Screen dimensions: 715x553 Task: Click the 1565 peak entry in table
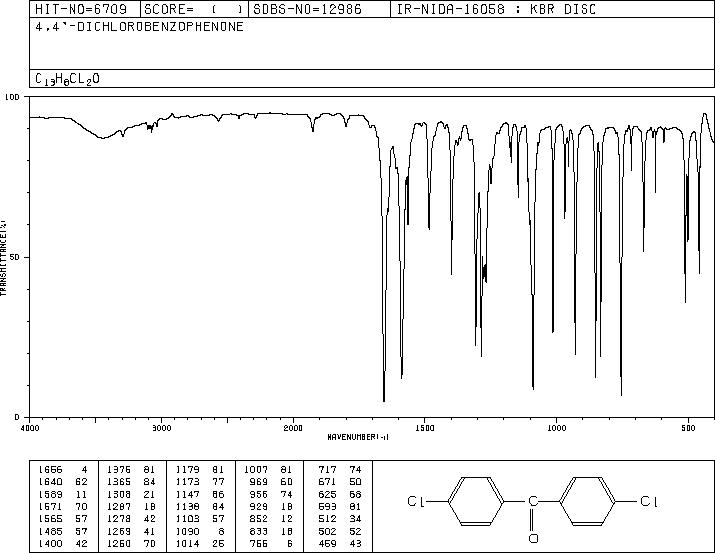click(x=63, y=519)
